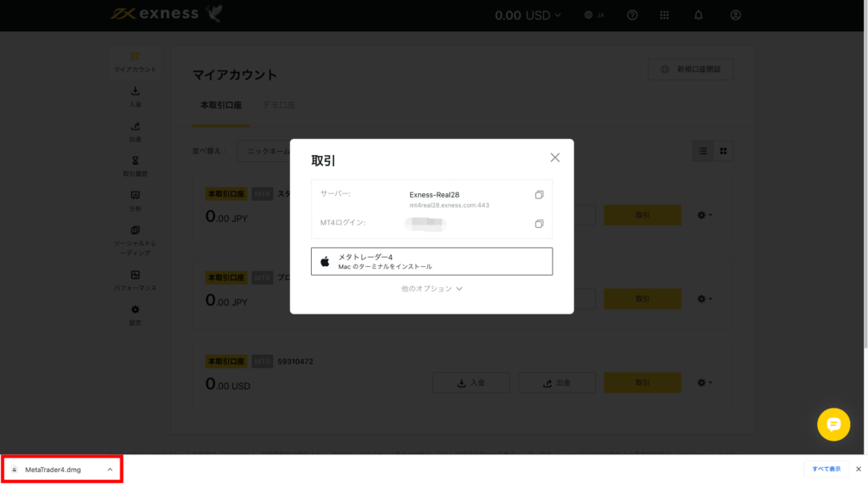Select マイアカウント in sidebar
Image resolution: width=868 pixels, height=484 pixels.
(135, 62)
